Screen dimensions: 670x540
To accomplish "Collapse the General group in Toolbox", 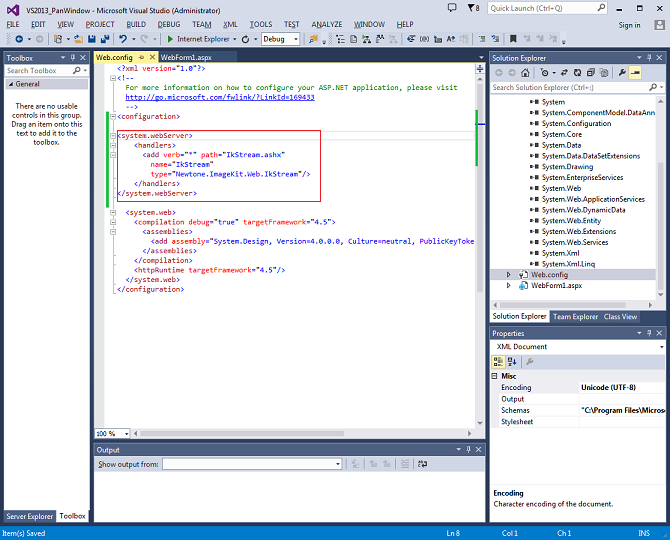I will 11,84.
